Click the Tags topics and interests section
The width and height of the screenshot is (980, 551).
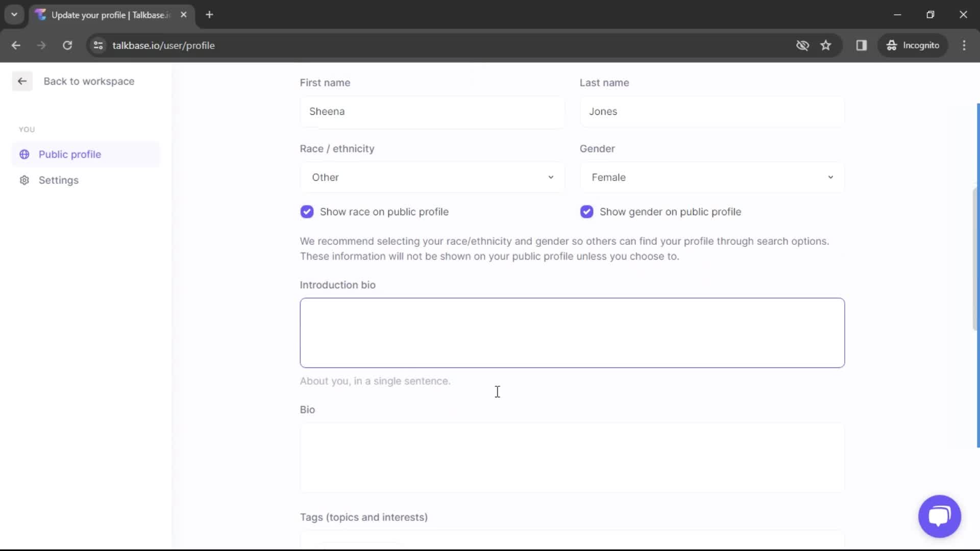pyautogui.click(x=364, y=517)
